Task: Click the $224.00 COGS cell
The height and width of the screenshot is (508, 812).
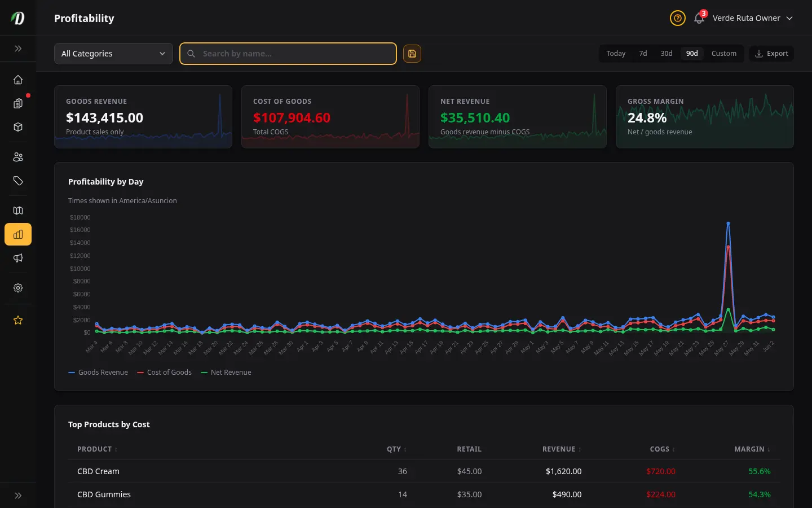Action: pyautogui.click(x=661, y=494)
